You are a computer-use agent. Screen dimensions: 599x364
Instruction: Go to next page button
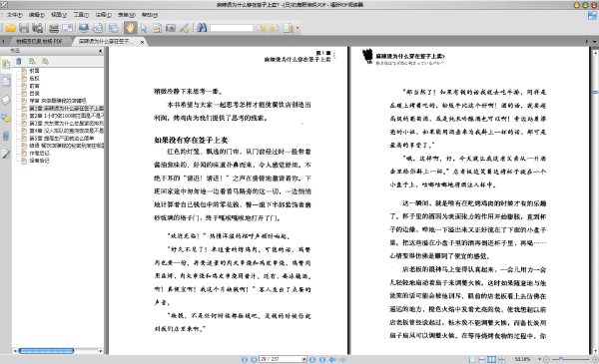point(312,359)
